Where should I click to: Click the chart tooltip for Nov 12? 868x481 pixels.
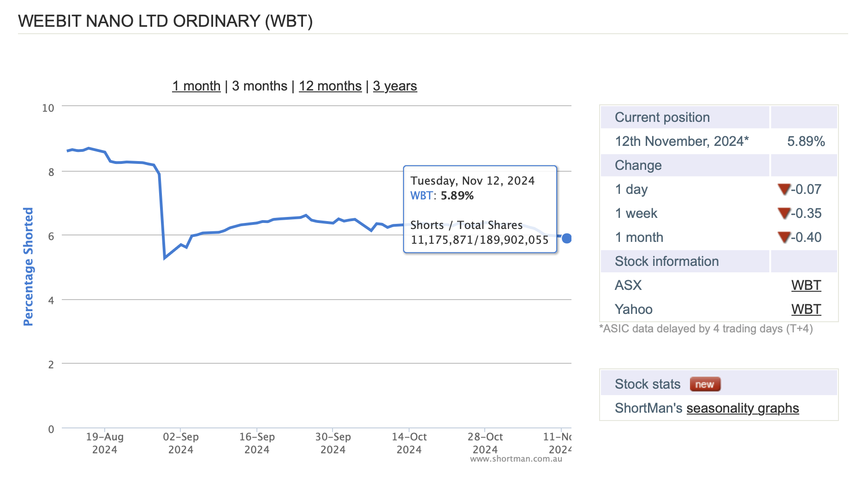pos(480,210)
